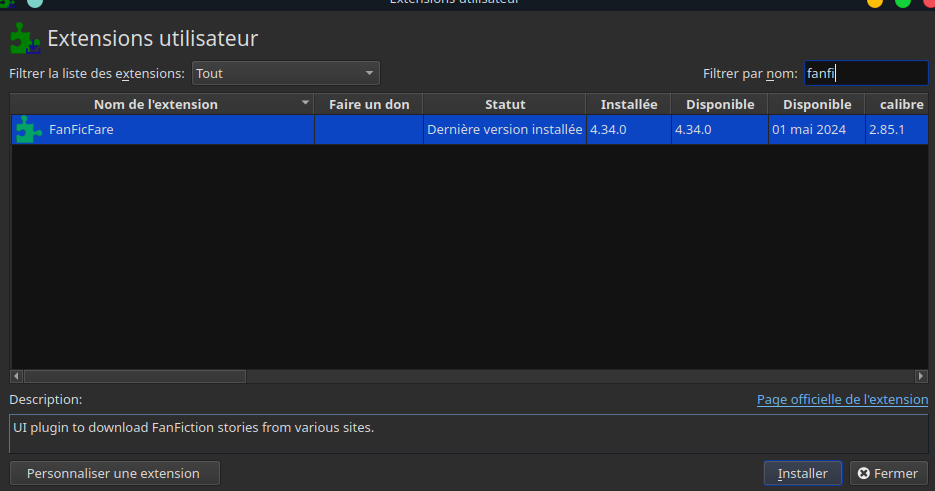935x491 pixels.
Task: Click the sort arrow in the name column header
Action: 305,103
